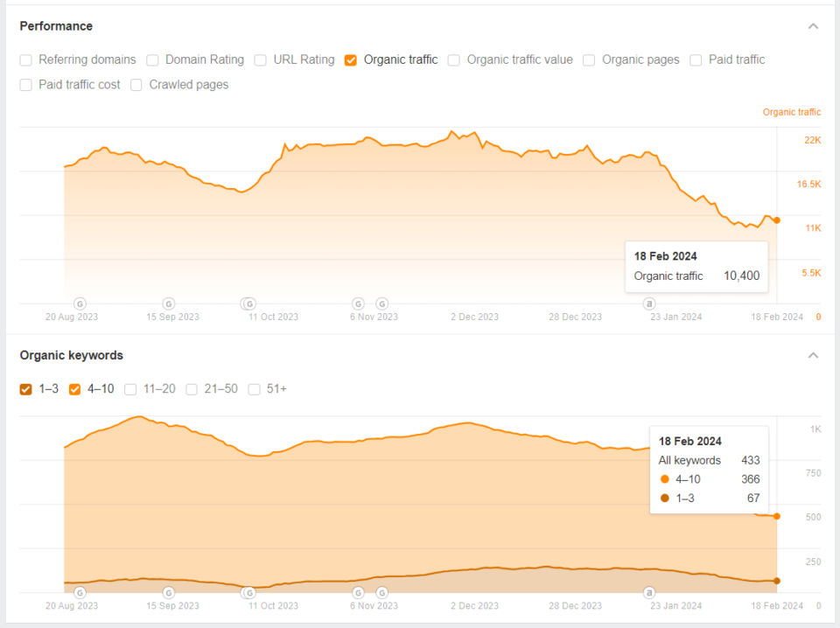Image resolution: width=840 pixels, height=628 pixels.
Task: Click front Google update marker near 11 Oct 2023 in Organic keywords chart
Action: tap(249, 593)
